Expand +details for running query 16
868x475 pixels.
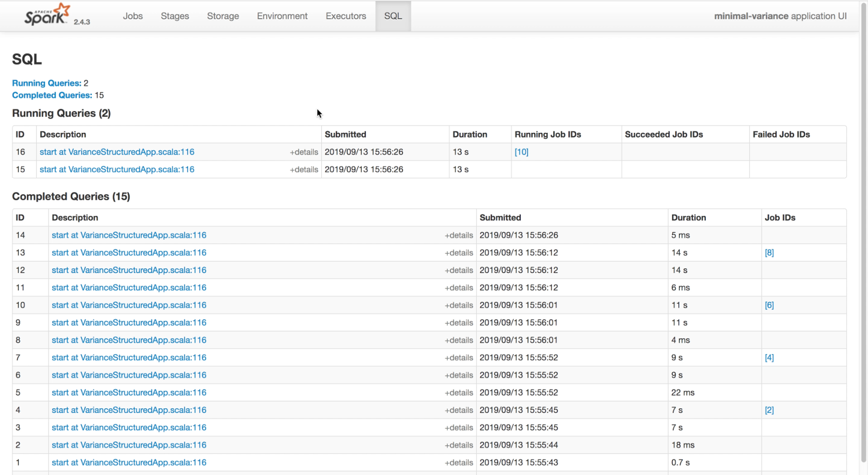point(304,153)
